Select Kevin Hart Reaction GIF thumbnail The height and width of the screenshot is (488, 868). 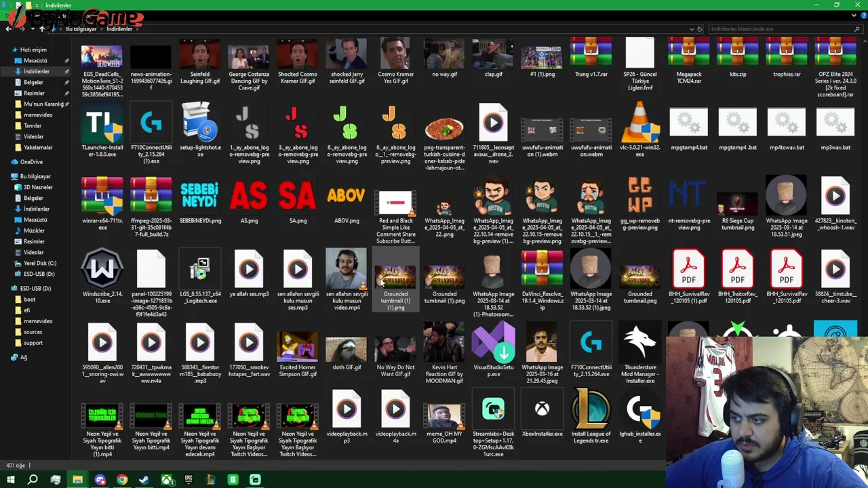444,342
